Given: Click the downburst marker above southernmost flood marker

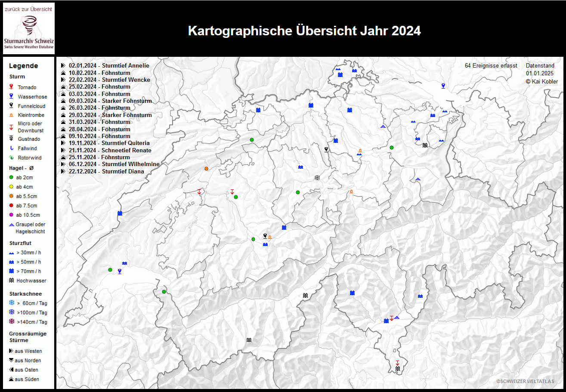Looking at the screenshot, I should [x=398, y=363].
